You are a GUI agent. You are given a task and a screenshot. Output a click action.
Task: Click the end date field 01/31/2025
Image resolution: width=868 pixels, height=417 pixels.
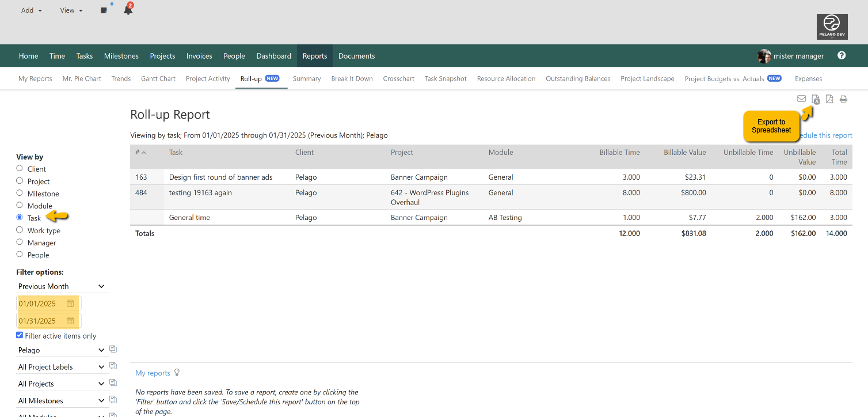point(39,321)
